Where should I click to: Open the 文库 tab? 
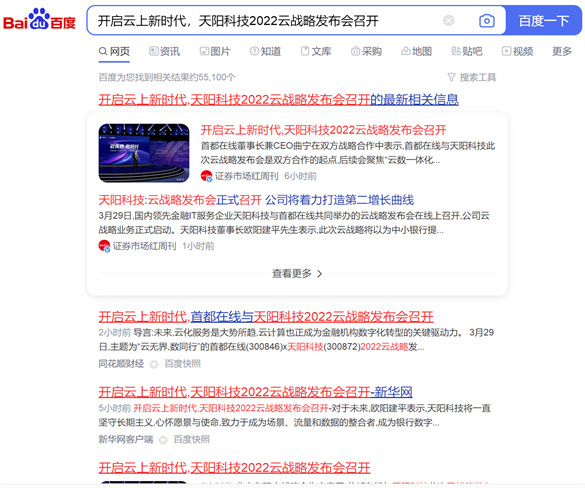316,51
